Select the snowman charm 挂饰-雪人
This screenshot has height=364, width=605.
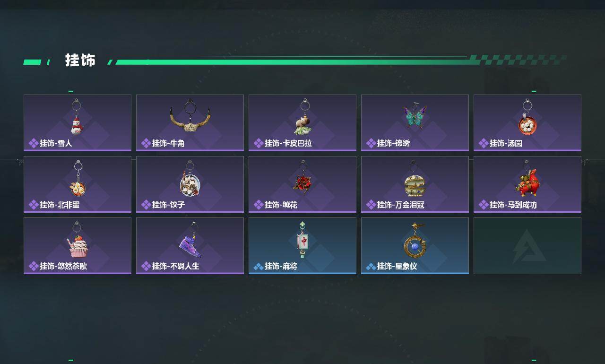(78, 123)
